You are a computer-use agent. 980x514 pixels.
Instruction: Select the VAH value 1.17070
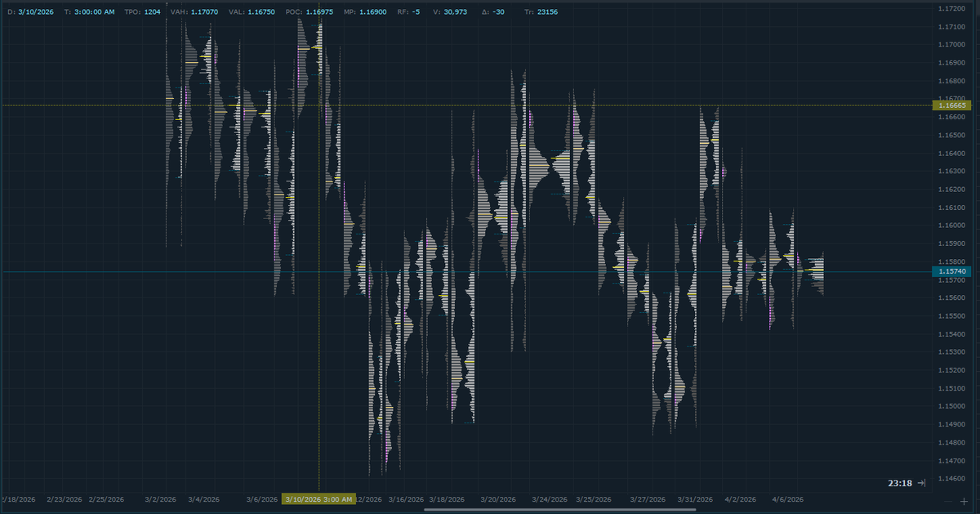tap(204, 12)
